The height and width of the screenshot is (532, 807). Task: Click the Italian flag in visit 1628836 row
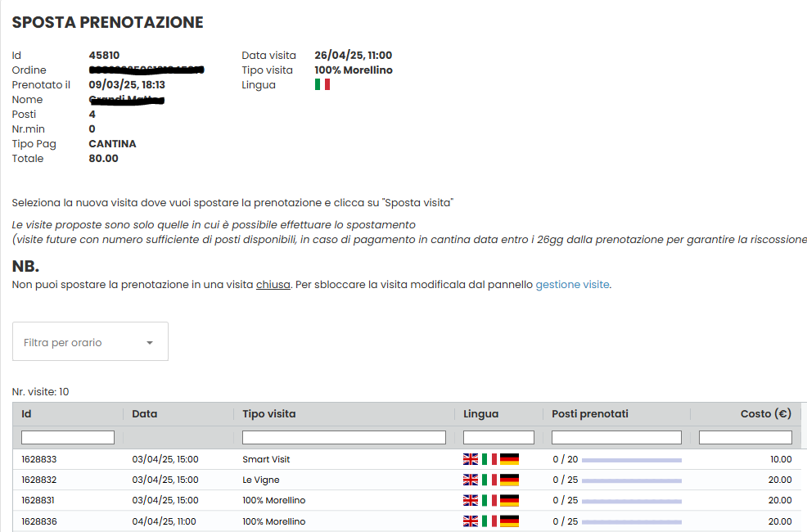coord(489,521)
